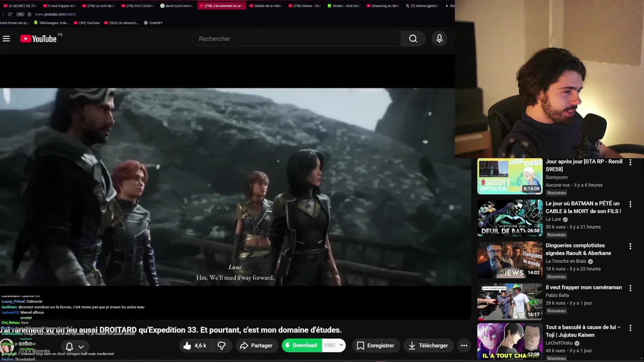
Task: Open La Tronche en Biais channel name
Action: pos(566,261)
